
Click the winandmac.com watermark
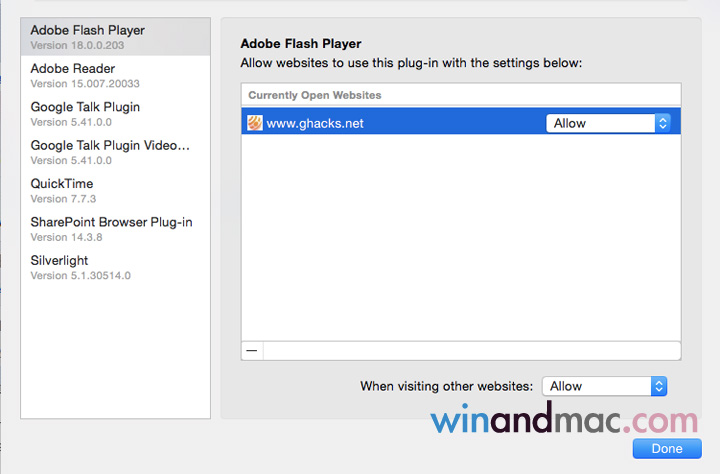click(564, 419)
